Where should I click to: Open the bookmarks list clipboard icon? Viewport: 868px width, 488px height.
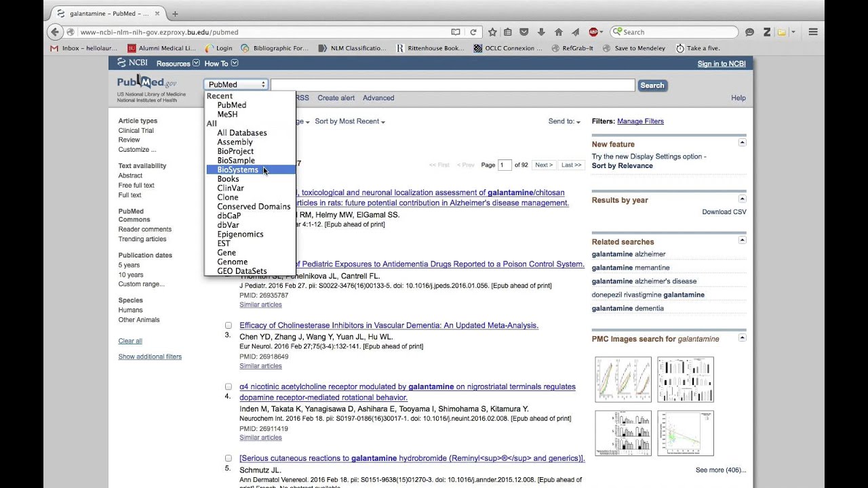pos(508,32)
